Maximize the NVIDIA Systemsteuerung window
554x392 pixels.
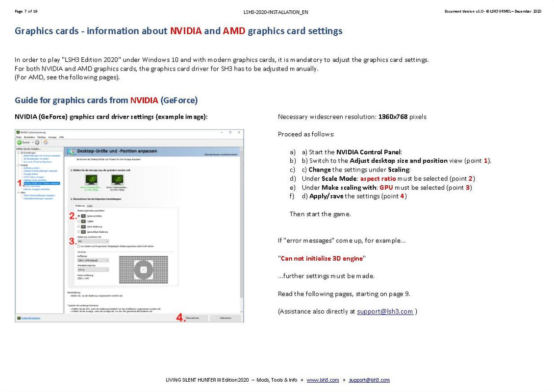230,132
